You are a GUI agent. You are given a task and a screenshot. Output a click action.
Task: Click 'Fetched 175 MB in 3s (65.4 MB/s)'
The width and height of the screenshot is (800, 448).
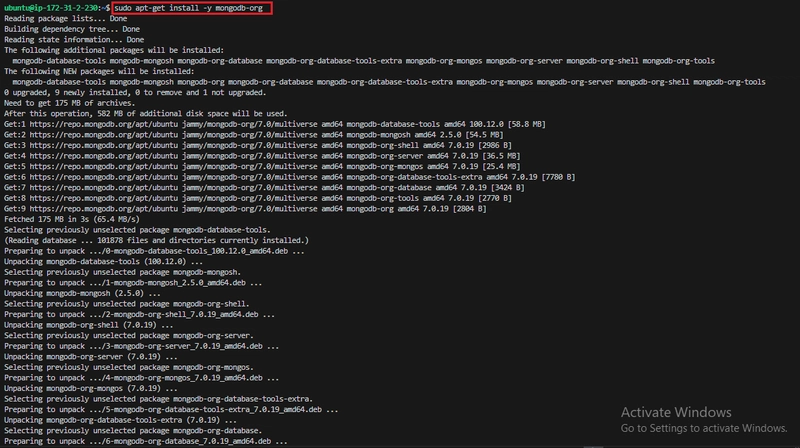coord(72,219)
